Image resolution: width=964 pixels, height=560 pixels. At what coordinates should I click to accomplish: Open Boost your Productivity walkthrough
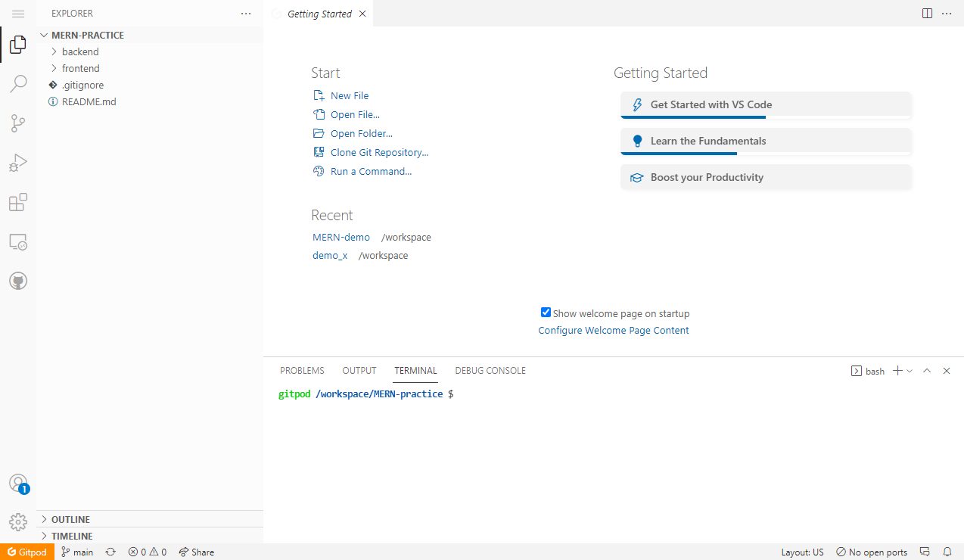click(x=766, y=177)
